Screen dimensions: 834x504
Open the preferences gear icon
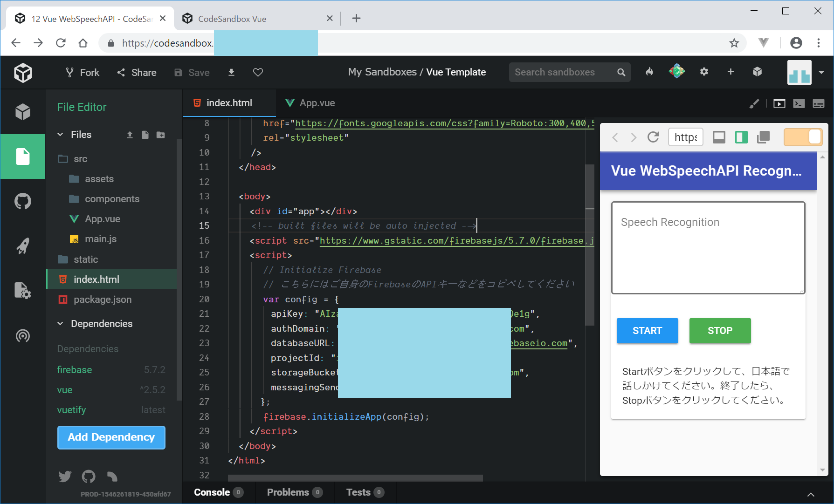(704, 72)
